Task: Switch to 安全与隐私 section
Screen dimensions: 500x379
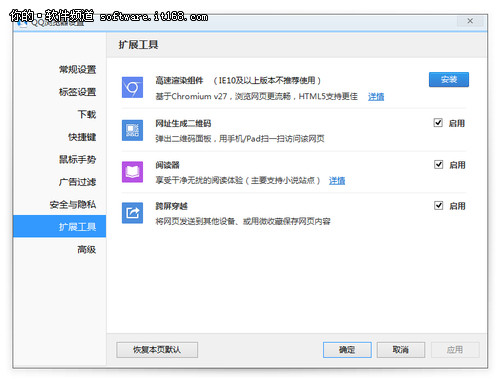Action: (73, 204)
